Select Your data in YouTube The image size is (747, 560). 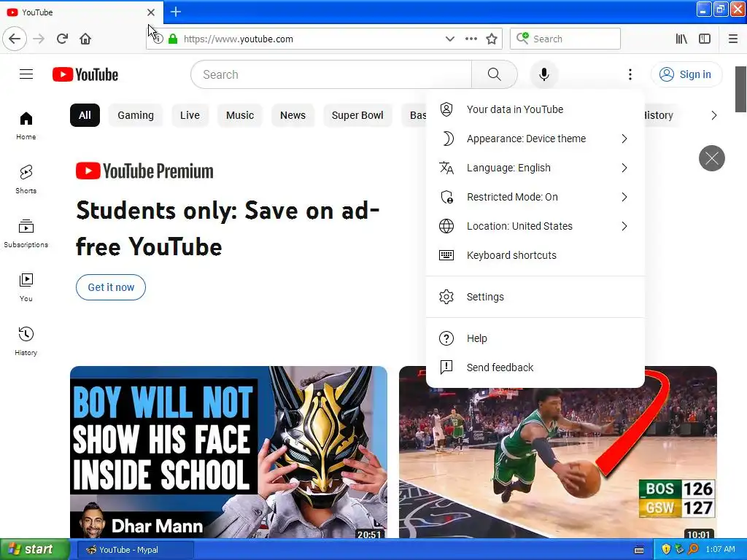[x=535, y=109]
